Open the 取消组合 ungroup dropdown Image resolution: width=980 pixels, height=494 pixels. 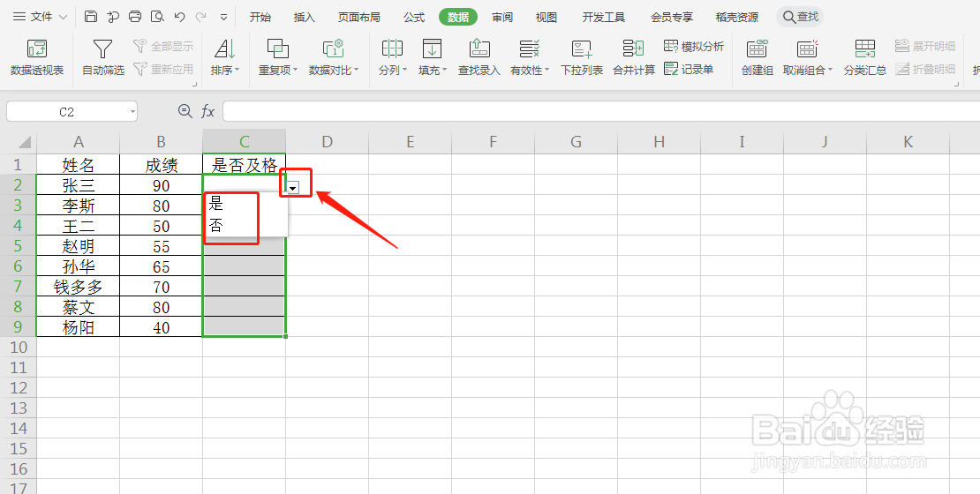point(808,57)
